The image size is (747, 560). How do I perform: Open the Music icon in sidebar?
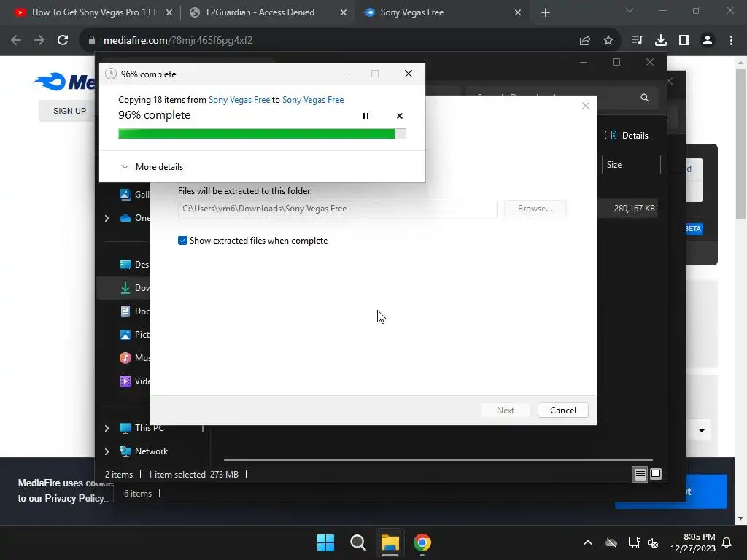[125, 357]
